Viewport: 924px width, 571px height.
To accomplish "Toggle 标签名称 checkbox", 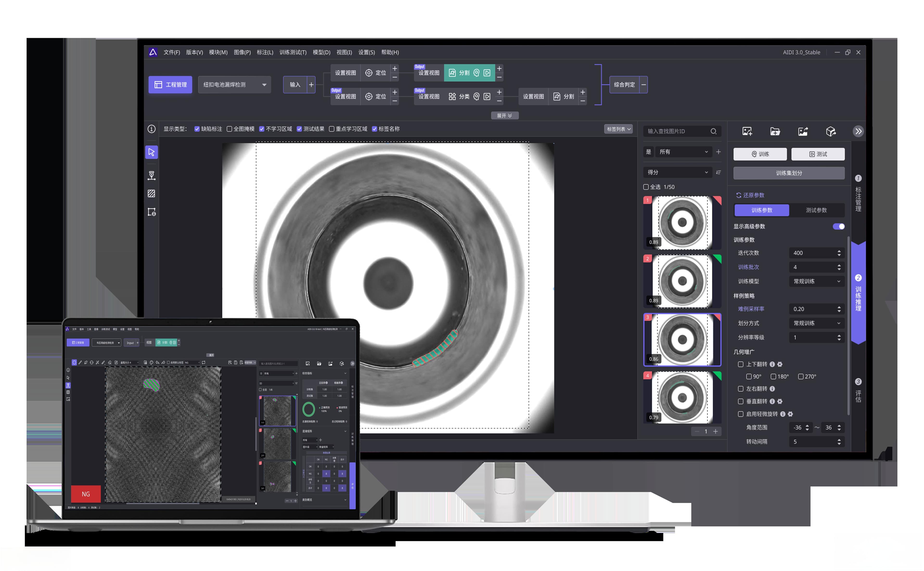I will coord(374,129).
